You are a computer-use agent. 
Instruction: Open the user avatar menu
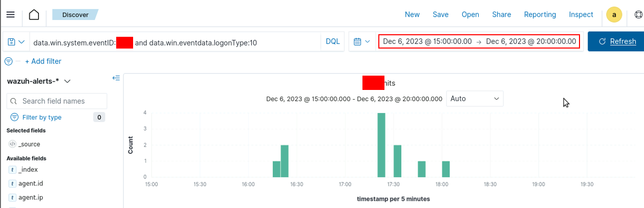[x=614, y=15]
